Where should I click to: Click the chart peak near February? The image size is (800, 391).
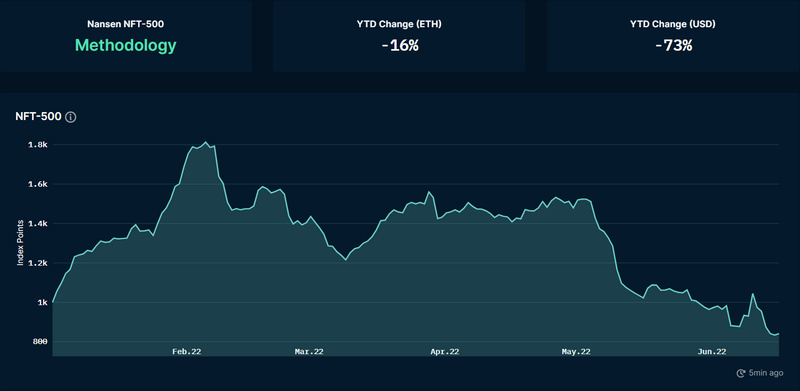(x=206, y=142)
